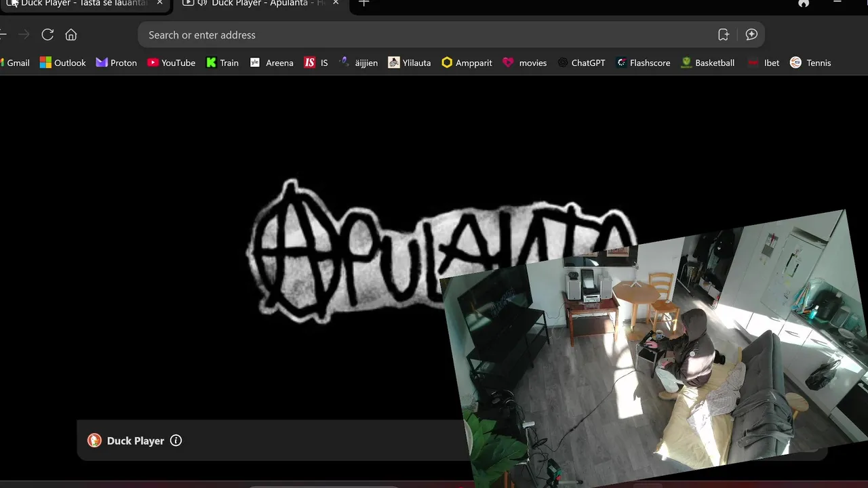
Task: Open the movies bookmark
Action: (525, 62)
